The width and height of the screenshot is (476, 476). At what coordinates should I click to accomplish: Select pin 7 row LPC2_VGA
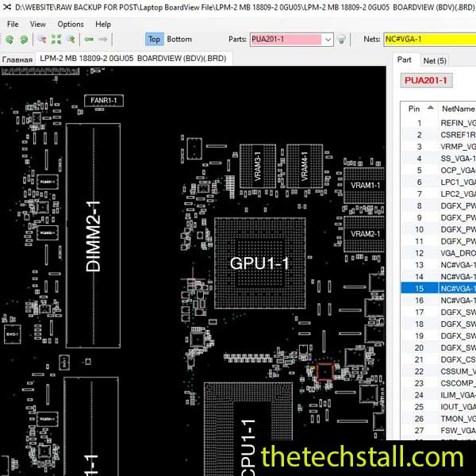(439, 194)
